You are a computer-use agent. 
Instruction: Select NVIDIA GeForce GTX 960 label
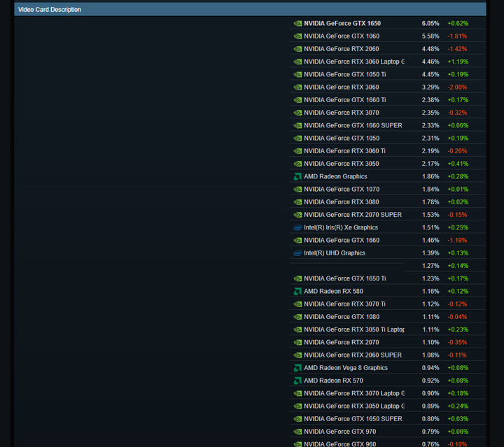340,444
